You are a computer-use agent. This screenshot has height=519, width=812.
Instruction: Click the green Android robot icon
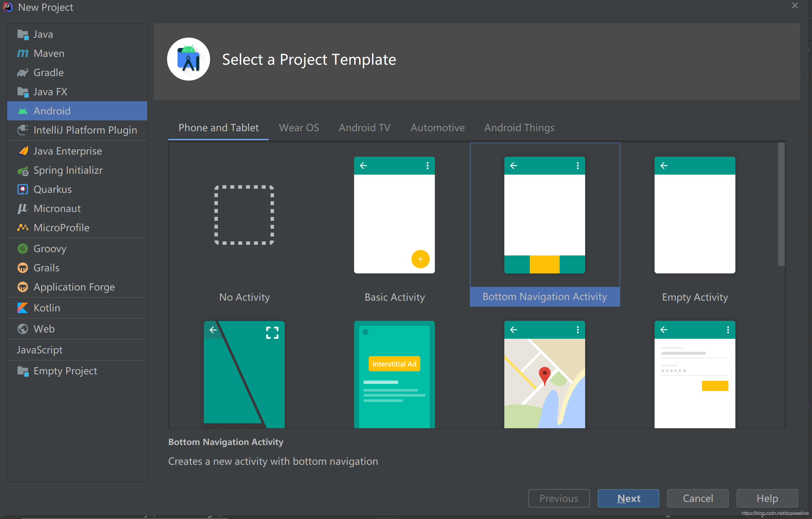22,111
